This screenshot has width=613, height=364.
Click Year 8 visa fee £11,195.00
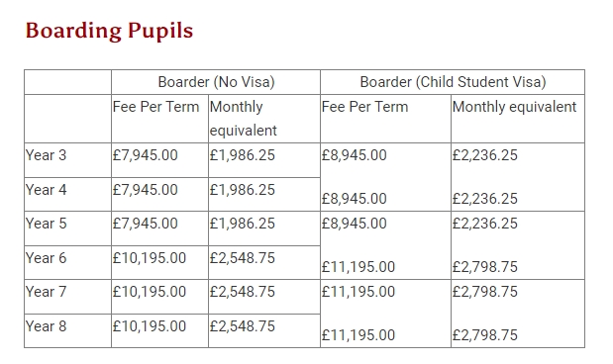pyautogui.click(x=358, y=335)
